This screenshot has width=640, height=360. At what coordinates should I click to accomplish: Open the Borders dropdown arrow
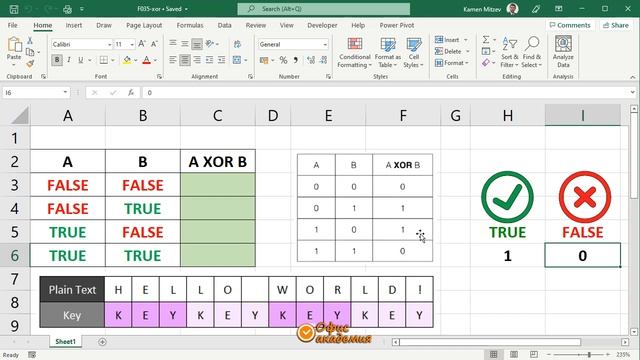[113, 60]
